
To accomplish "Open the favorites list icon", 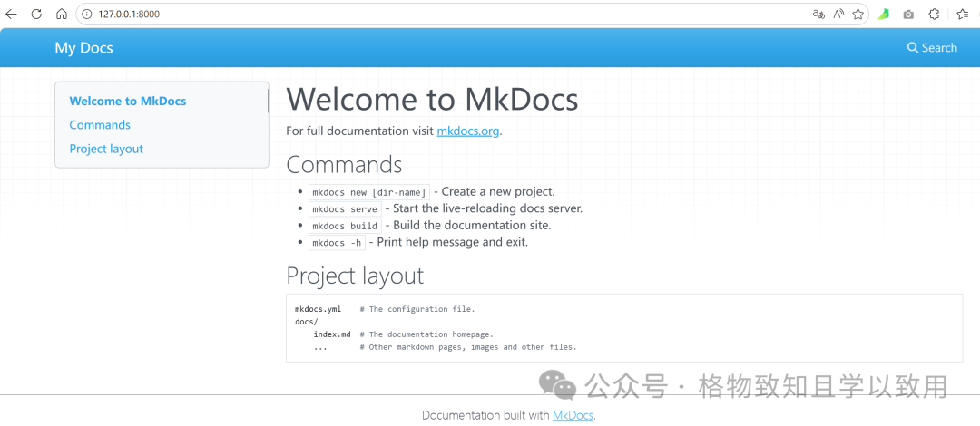I will [963, 14].
